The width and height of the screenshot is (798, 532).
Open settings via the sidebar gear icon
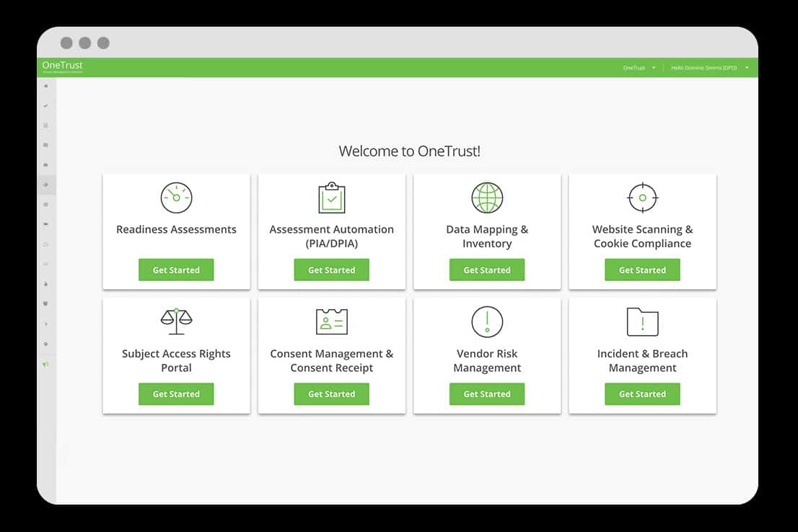(45, 344)
